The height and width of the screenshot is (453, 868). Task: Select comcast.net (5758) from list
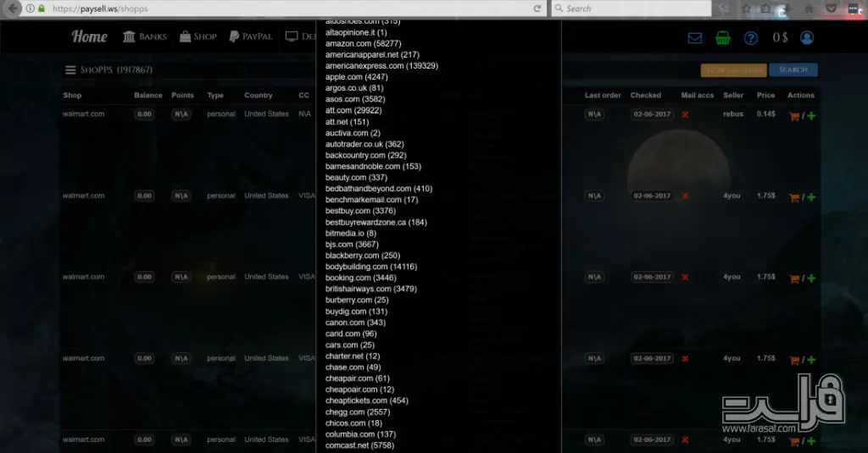(359, 445)
